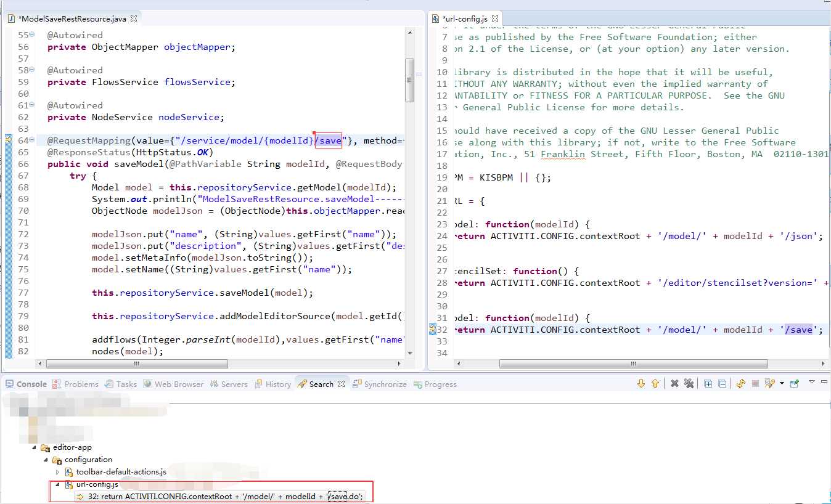831x504 pixels.
Task: Show previous searches history icon
Action: point(769,383)
